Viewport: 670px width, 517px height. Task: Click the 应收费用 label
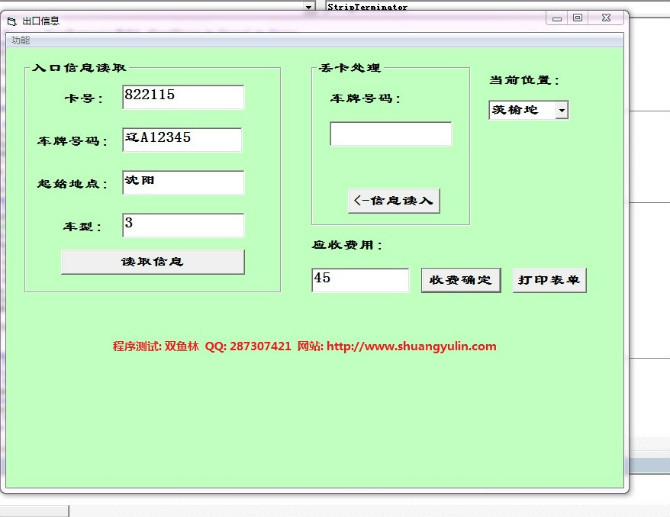(x=347, y=245)
